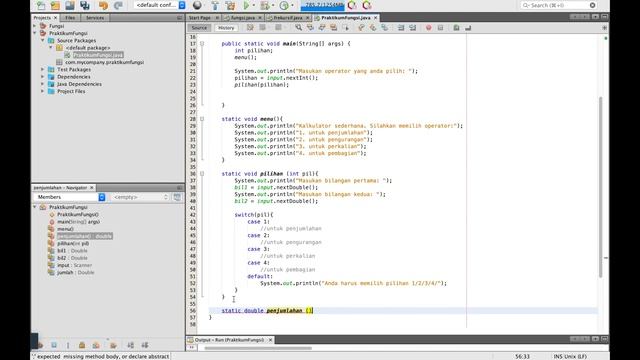Click the Toggle Bookmark icon in editor toolbar

[x=384, y=28]
